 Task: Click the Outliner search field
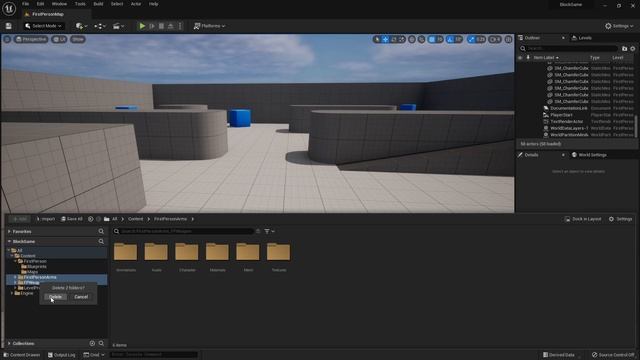[569, 49]
